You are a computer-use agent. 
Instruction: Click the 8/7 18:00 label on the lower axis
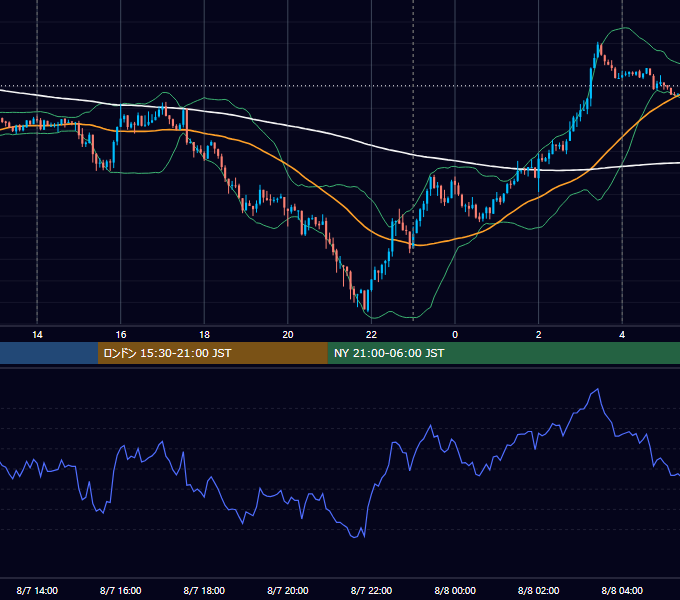(x=204, y=590)
